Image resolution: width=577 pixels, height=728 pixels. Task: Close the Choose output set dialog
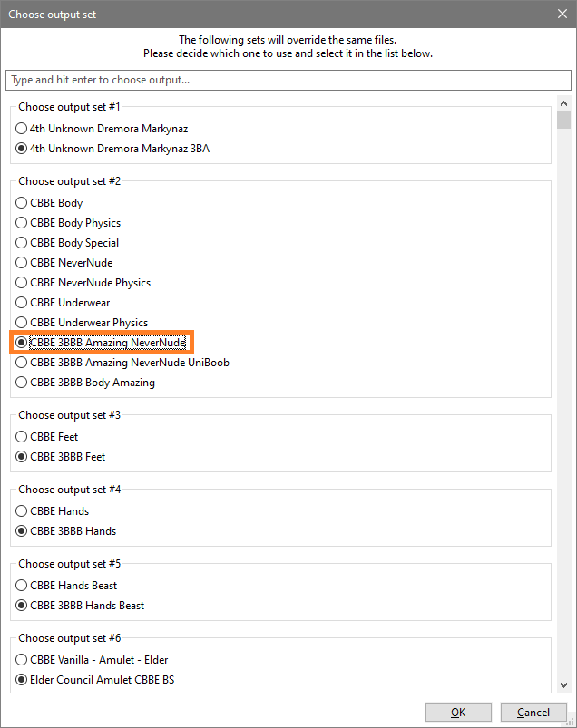tap(562, 14)
